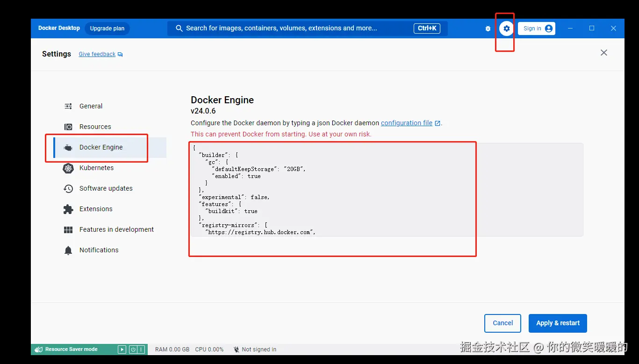Viewport: 639px width, 364px height.
Task: Select the General settings tab
Action: tap(110, 106)
